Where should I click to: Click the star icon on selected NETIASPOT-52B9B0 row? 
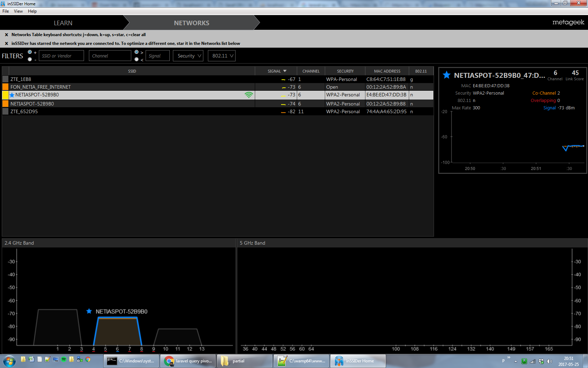[12, 95]
